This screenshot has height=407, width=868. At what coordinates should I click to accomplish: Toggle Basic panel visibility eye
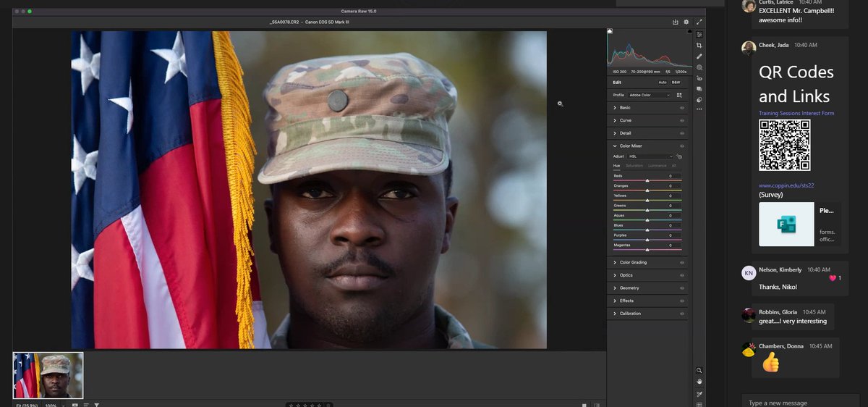tap(681, 108)
